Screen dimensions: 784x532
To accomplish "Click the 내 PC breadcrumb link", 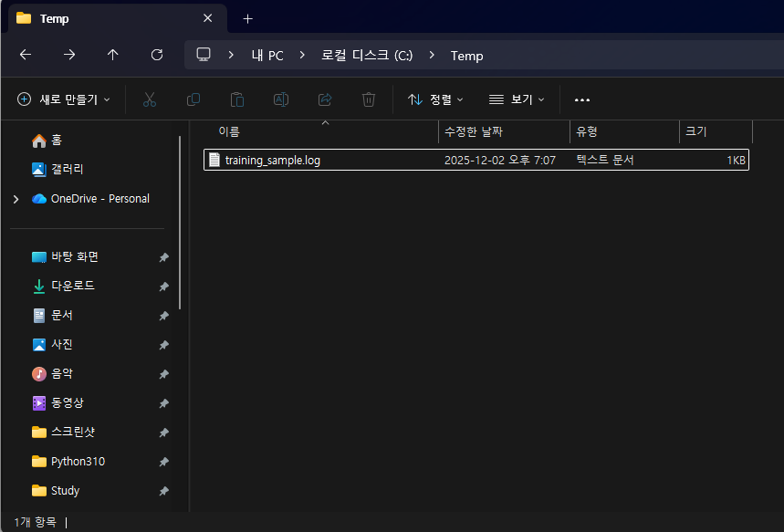I will click(267, 56).
